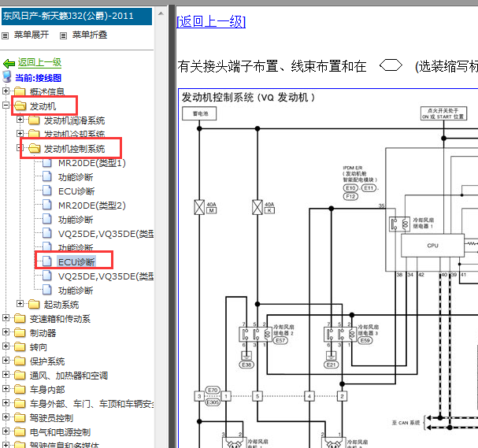Screen dimensions: 478x448
Task: Click the 40A fuse M symbol
Action: tap(199, 207)
